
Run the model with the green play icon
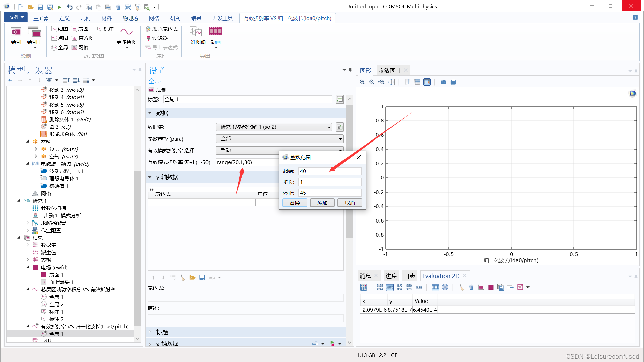pyautogui.click(x=59, y=7)
